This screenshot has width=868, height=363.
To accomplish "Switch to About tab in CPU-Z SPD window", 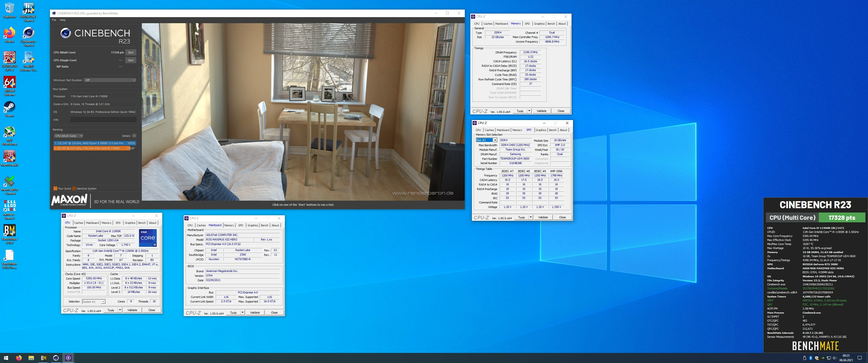I will pos(563,130).
